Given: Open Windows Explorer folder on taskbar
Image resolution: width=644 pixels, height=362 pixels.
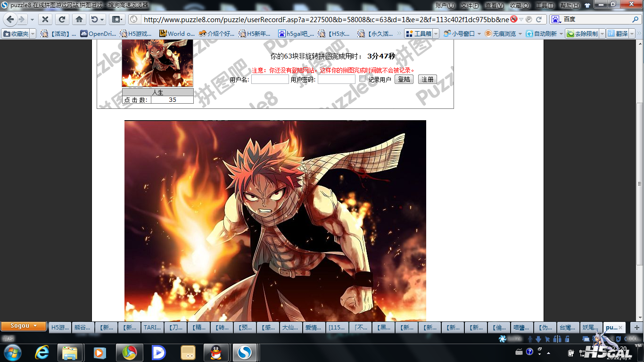Looking at the screenshot, I should tap(70, 352).
